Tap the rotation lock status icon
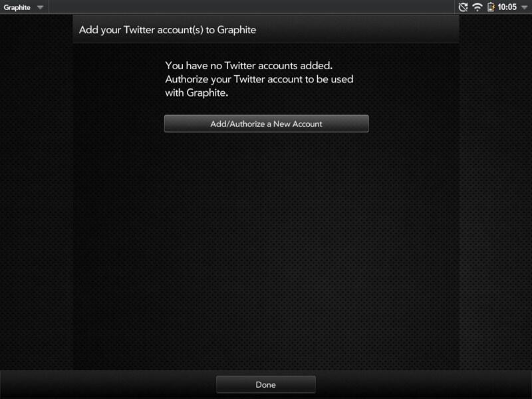 (463, 7)
